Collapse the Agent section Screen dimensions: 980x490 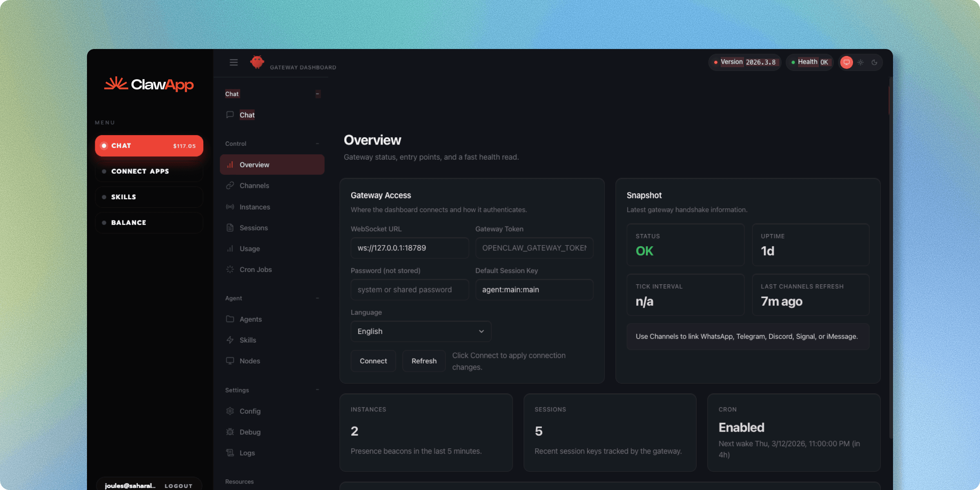[317, 298]
